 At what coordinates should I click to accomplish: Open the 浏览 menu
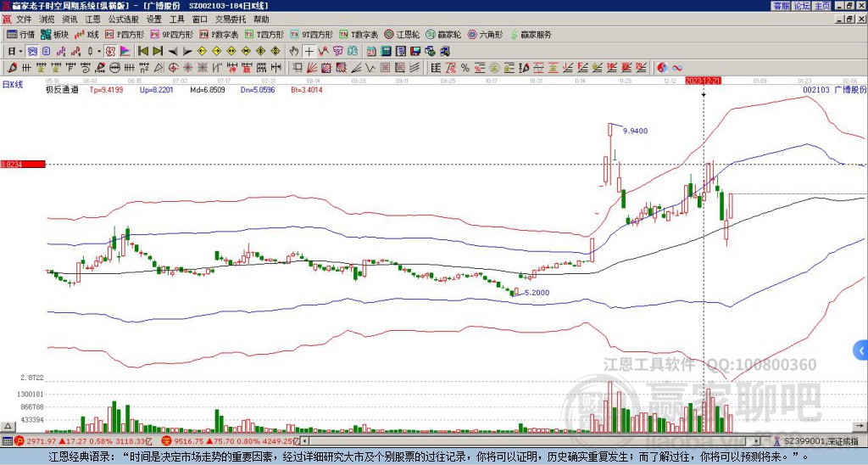pos(47,20)
